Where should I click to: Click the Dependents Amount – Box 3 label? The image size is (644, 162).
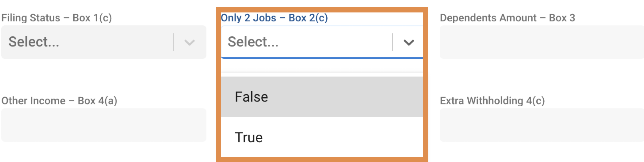coord(507,18)
